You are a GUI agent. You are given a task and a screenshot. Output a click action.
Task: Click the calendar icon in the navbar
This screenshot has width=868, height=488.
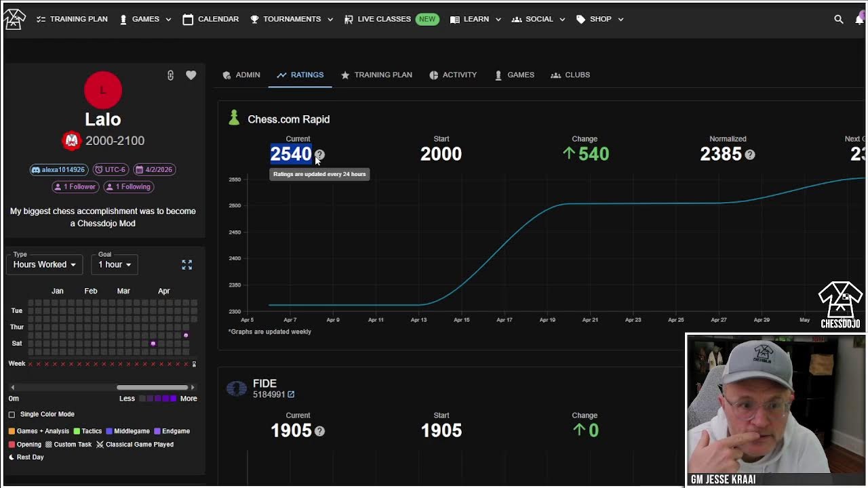[188, 19]
